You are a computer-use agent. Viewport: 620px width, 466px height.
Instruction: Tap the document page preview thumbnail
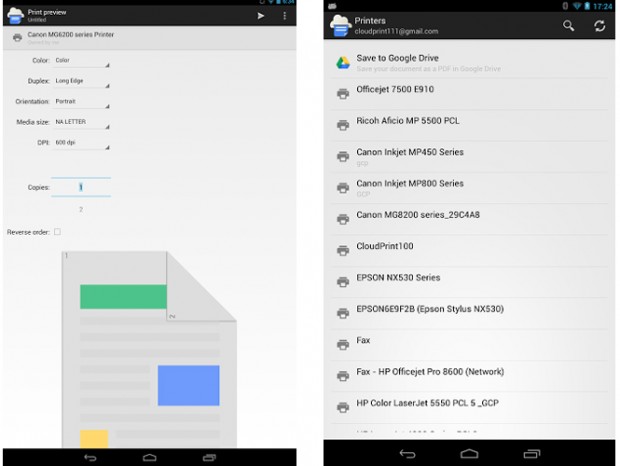click(x=149, y=349)
